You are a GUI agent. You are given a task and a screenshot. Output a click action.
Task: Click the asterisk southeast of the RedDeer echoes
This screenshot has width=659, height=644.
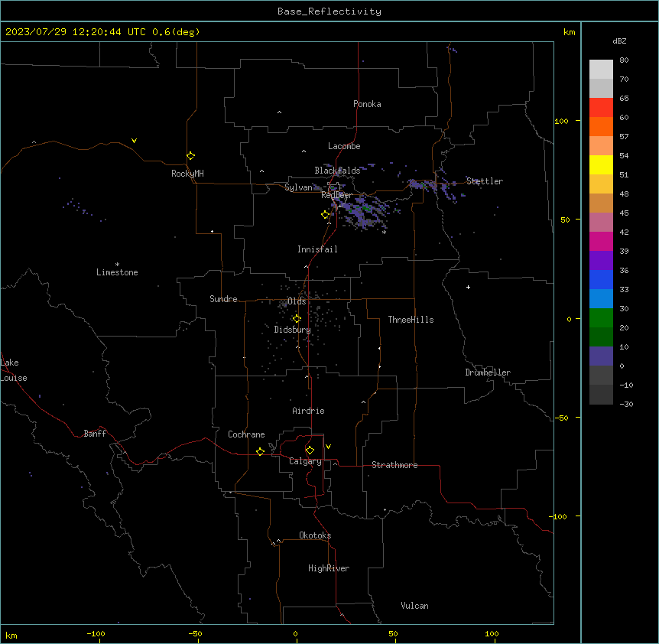coord(384,232)
